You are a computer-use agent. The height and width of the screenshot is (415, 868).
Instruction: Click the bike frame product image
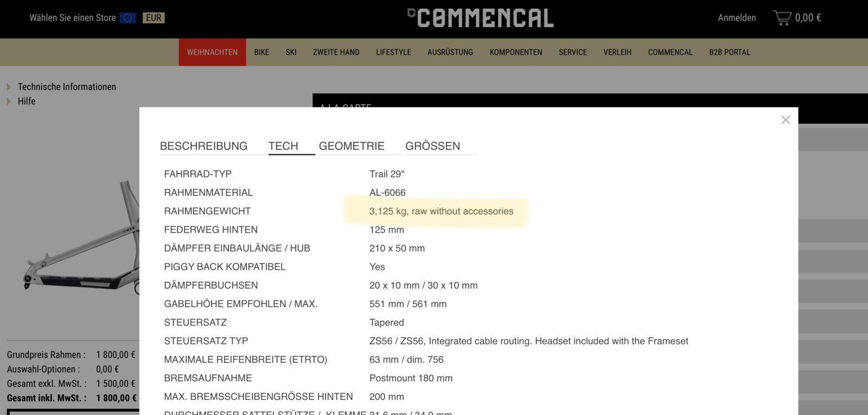click(x=81, y=244)
